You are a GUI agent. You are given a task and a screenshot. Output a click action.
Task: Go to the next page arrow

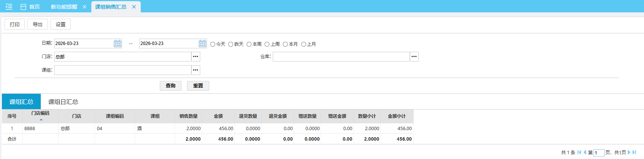point(629,152)
